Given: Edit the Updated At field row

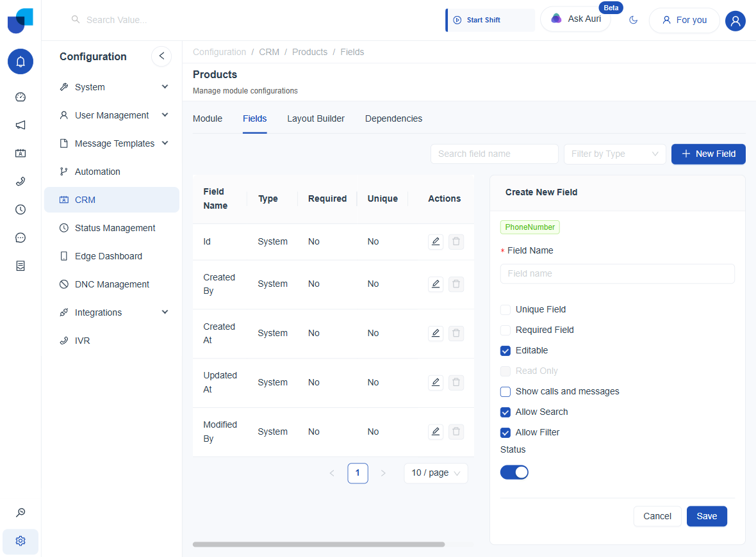Looking at the screenshot, I should point(436,382).
